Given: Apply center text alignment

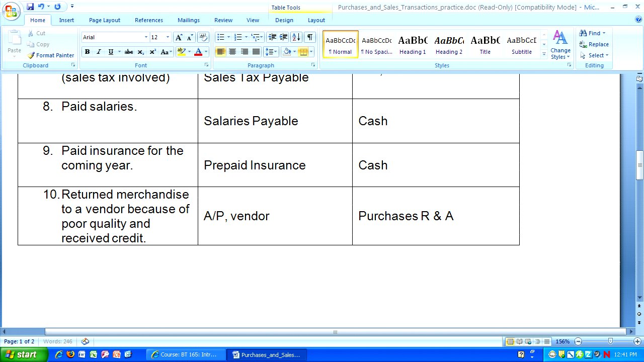Looking at the screenshot, I should pos(232,52).
